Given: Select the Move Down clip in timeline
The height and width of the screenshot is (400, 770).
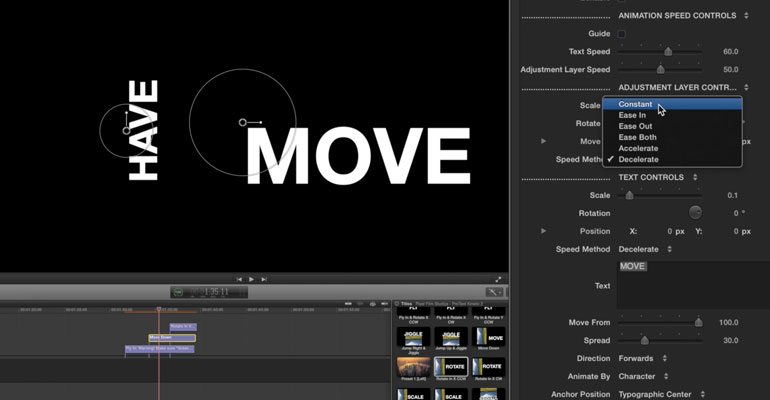Looking at the screenshot, I should click(x=172, y=338).
